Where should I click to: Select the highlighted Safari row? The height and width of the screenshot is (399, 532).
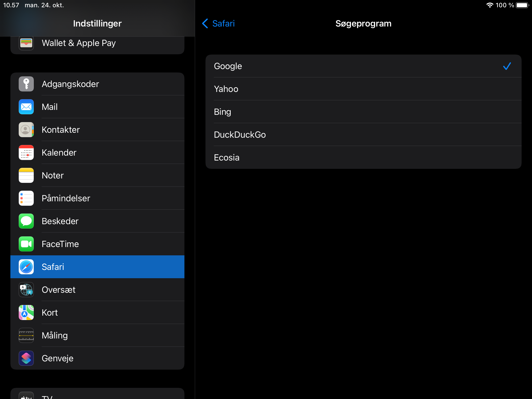(x=97, y=267)
